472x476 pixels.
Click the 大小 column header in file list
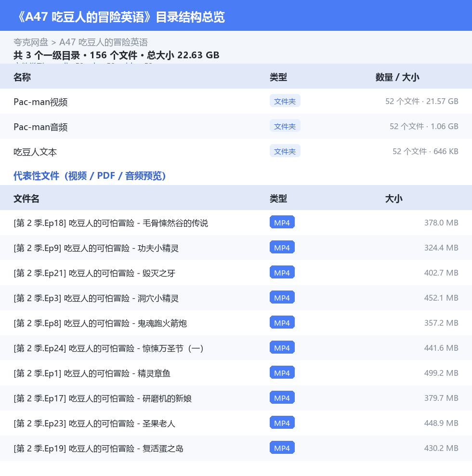click(393, 198)
